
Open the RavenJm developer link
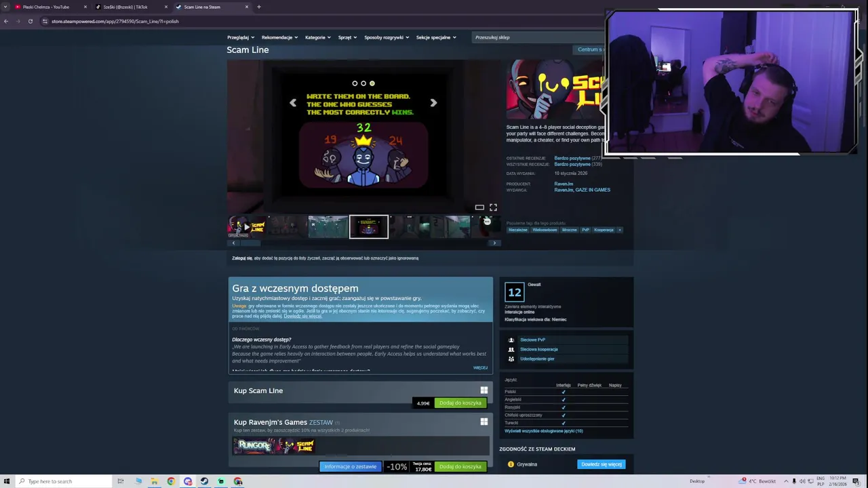pyautogui.click(x=564, y=184)
